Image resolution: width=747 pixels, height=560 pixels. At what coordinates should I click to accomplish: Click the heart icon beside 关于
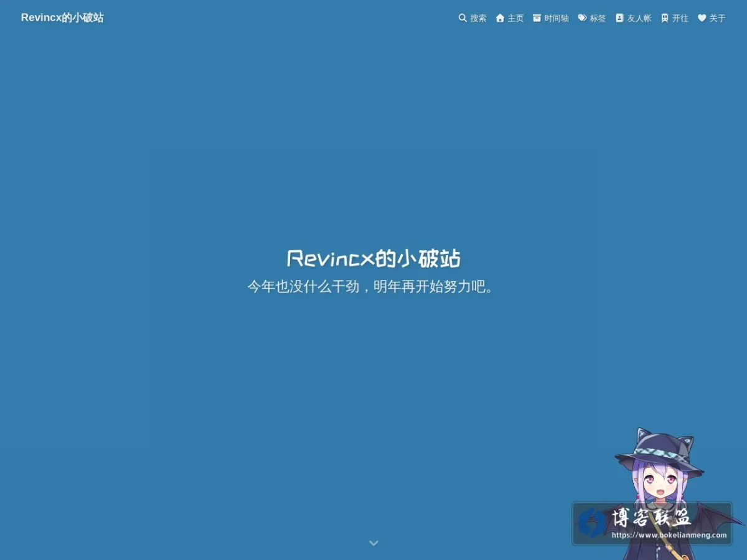(x=702, y=18)
